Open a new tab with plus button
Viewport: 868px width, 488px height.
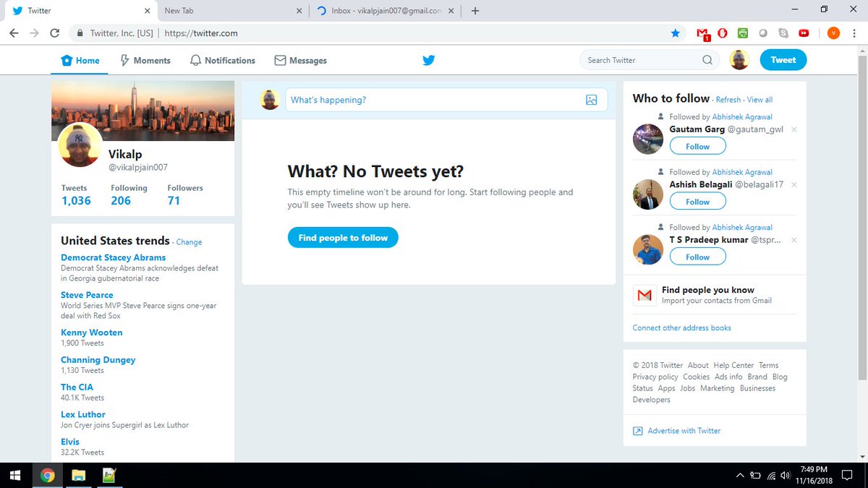[475, 11]
